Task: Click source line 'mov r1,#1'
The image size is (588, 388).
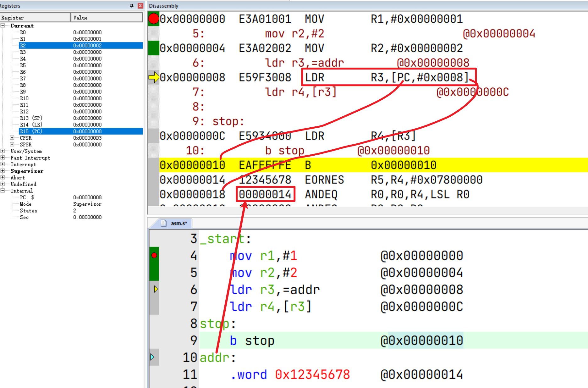Action: pyautogui.click(x=263, y=256)
